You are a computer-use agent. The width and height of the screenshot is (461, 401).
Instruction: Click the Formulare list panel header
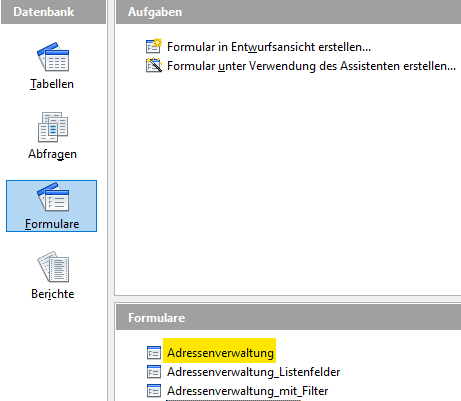(x=288, y=318)
